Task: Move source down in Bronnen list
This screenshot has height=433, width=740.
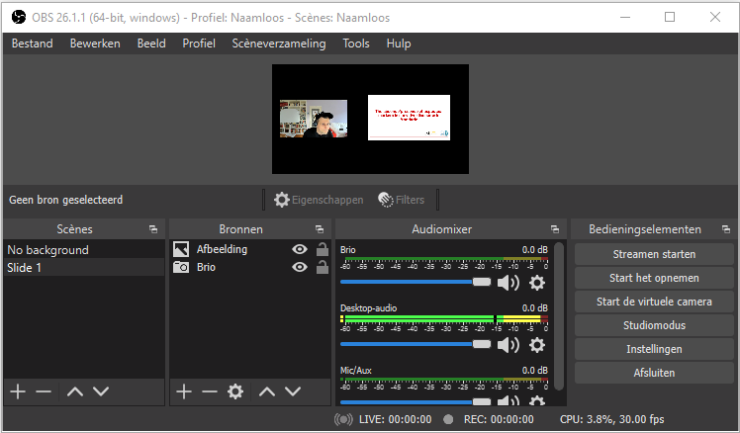Action: pos(293,391)
